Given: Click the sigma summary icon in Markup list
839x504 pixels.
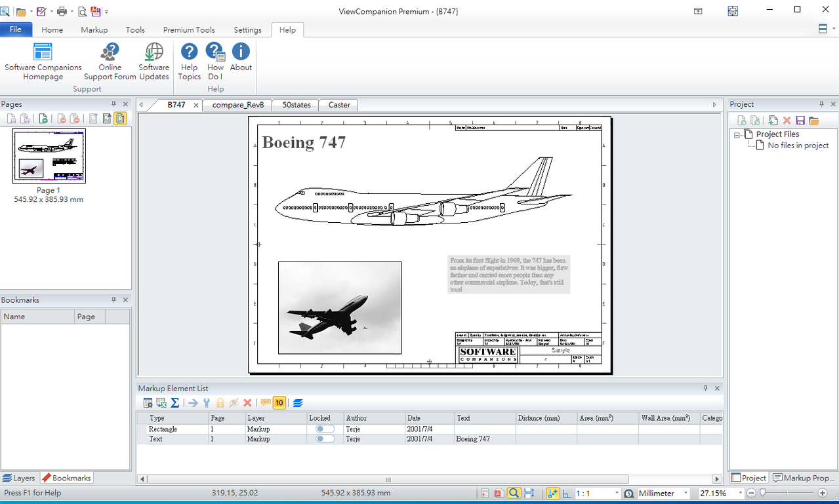Looking at the screenshot, I should tap(175, 403).
